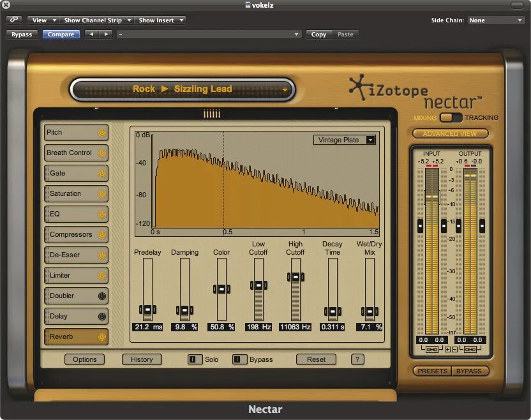Select the Saturation module
Viewport: 531px width, 420px height.
76,194
